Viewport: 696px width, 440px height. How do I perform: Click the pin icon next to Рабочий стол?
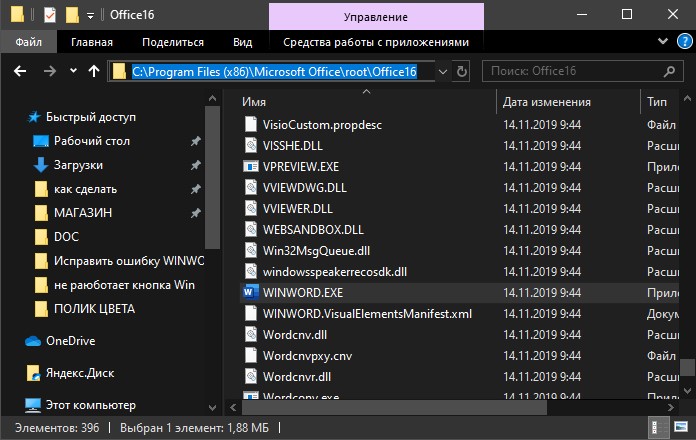click(195, 141)
